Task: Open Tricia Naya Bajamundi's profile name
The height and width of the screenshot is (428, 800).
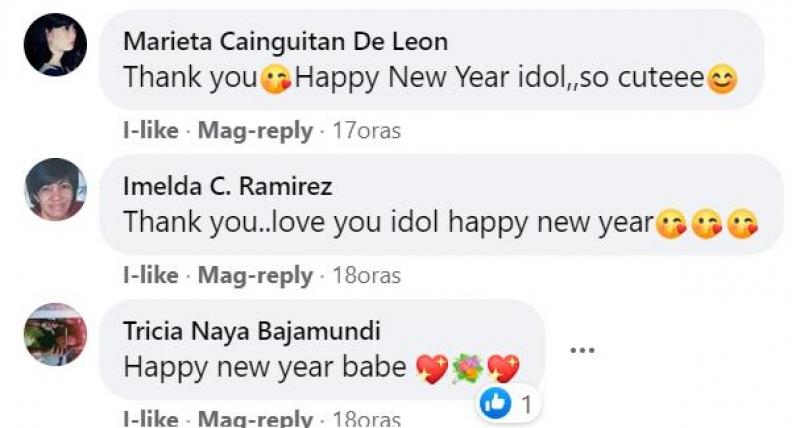Action: point(251,331)
